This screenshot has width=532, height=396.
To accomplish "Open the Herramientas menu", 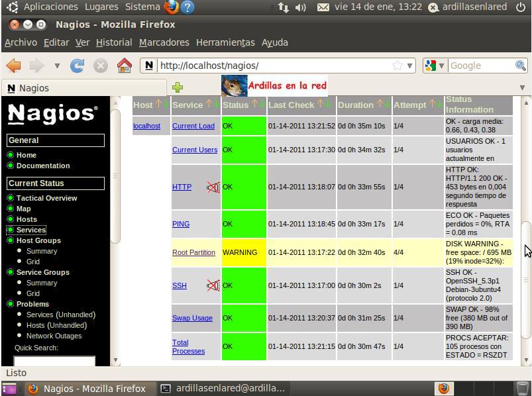I will [225, 42].
